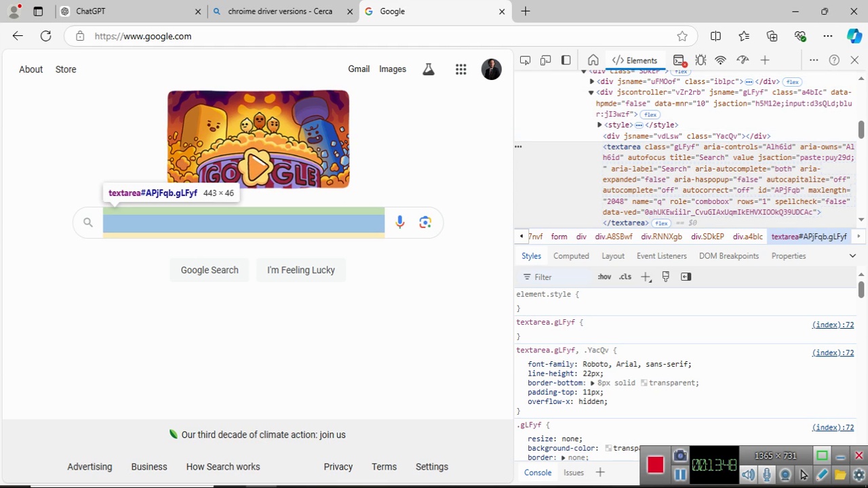
Task: Switch to the Layout tab
Action: [x=613, y=256]
